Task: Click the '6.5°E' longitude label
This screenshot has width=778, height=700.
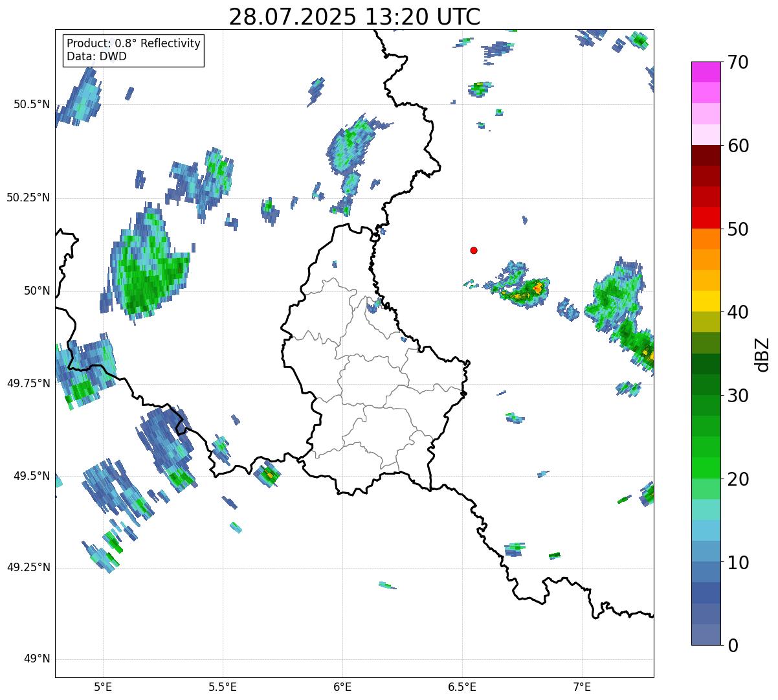Action: click(x=462, y=686)
